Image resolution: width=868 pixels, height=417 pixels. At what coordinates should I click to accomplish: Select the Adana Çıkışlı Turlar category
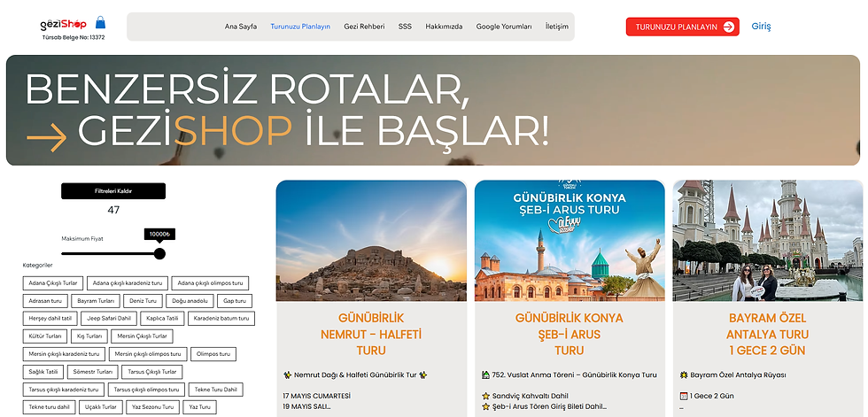(53, 283)
